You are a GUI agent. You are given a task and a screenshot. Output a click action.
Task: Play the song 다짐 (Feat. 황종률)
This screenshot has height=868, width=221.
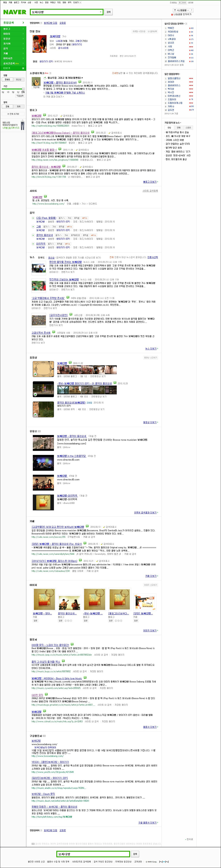pos(33,218)
